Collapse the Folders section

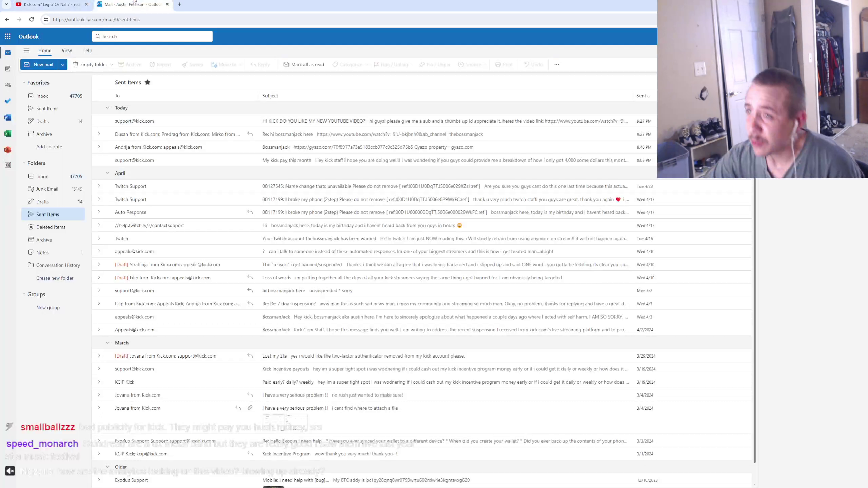coord(24,163)
